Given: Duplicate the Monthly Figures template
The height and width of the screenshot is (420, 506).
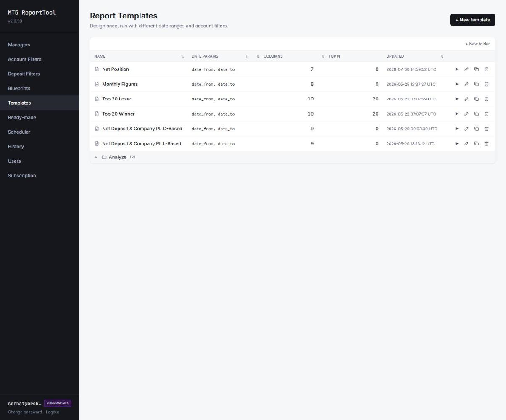Looking at the screenshot, I should 477,84.
